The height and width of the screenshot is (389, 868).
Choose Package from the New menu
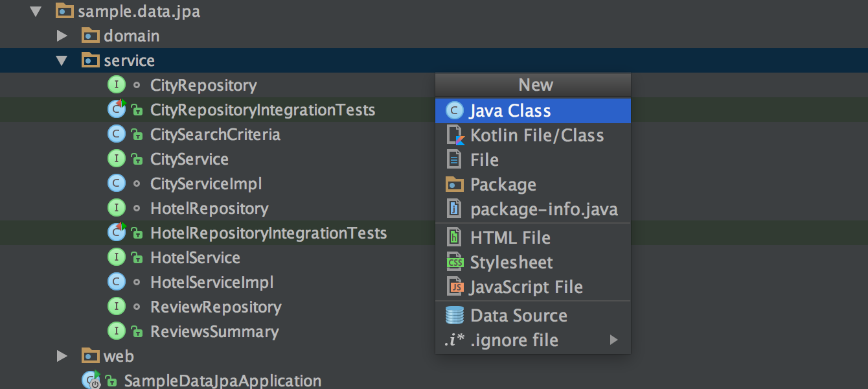click(x=504, y=184)
